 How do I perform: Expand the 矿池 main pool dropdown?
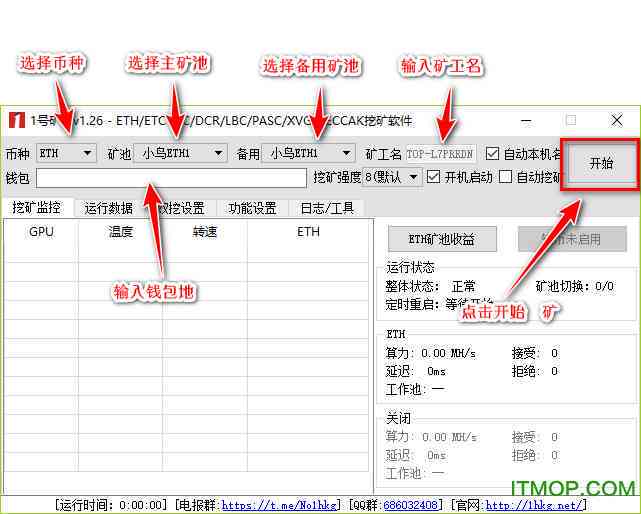pyautogui.click(x=180, y=153)
